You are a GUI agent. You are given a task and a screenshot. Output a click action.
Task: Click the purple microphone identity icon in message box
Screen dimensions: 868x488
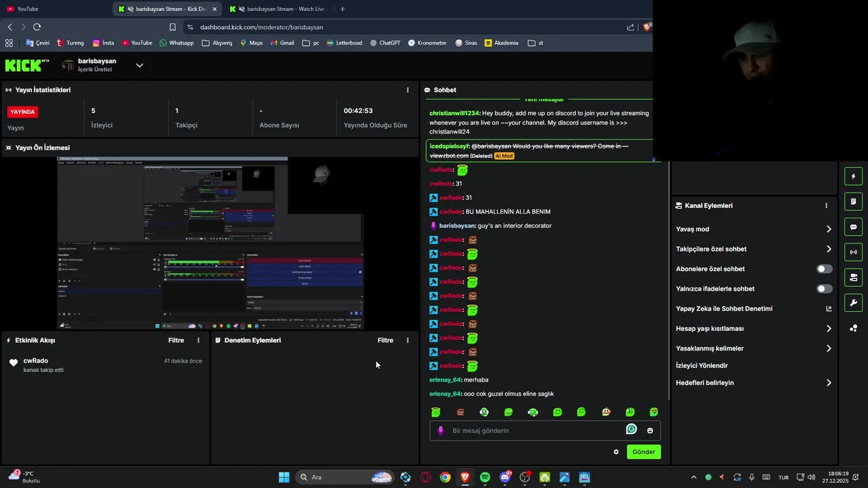pos(441,430)
